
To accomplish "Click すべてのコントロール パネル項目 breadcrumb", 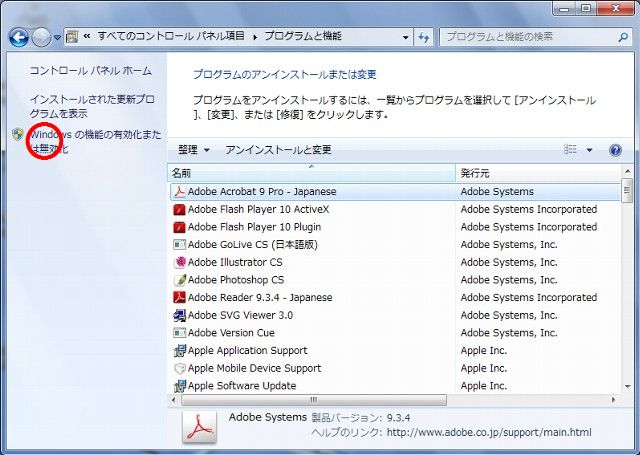I will [171, 36].
